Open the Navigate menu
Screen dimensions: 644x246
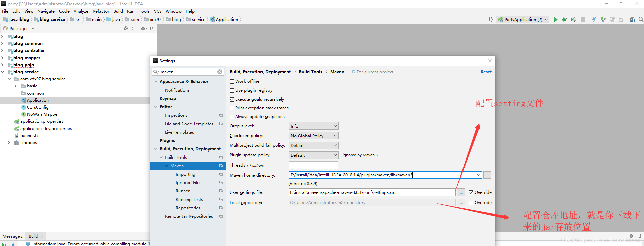pos(46,11)
